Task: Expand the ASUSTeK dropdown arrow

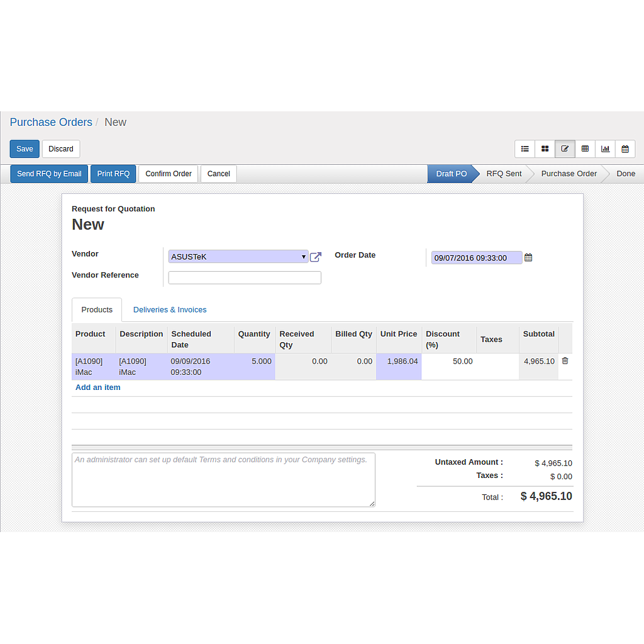Action: 304,257
